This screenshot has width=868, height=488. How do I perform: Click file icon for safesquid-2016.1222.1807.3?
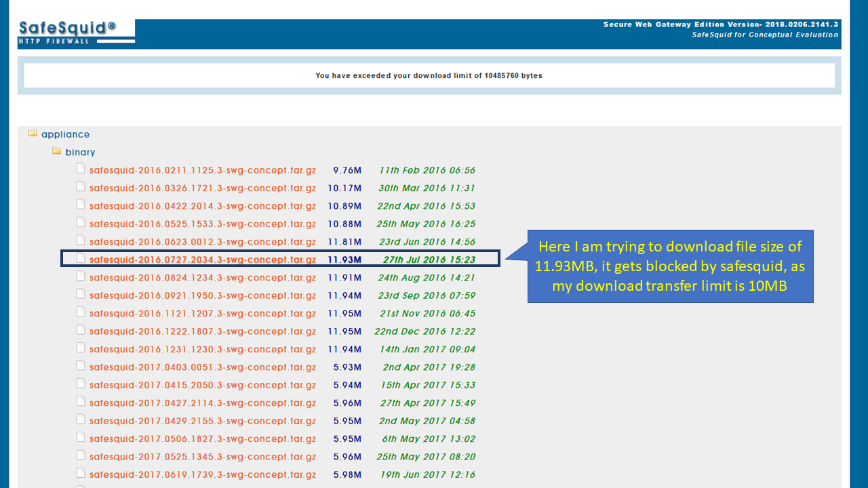(x=81, y=330)
